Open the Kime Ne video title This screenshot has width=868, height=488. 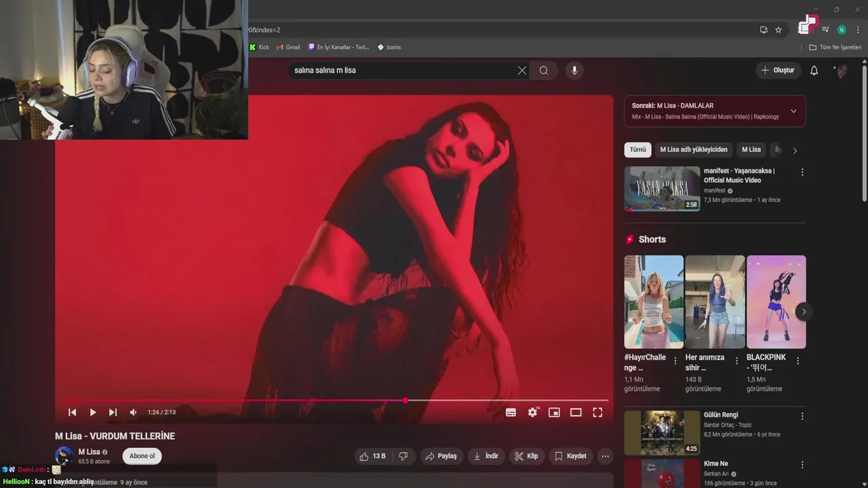click(x=715, y=464)
